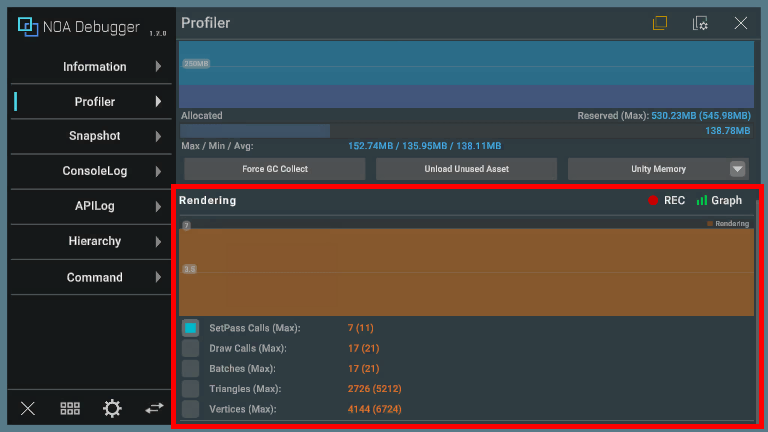This screenshot has height=432, width=768.
Task: Open the Snapshot menu item
Action: pyautogui.click(x=95, y=136)
